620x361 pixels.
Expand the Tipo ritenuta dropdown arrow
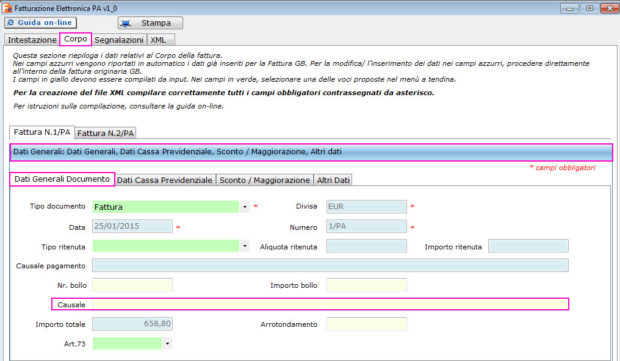[245, 246]
